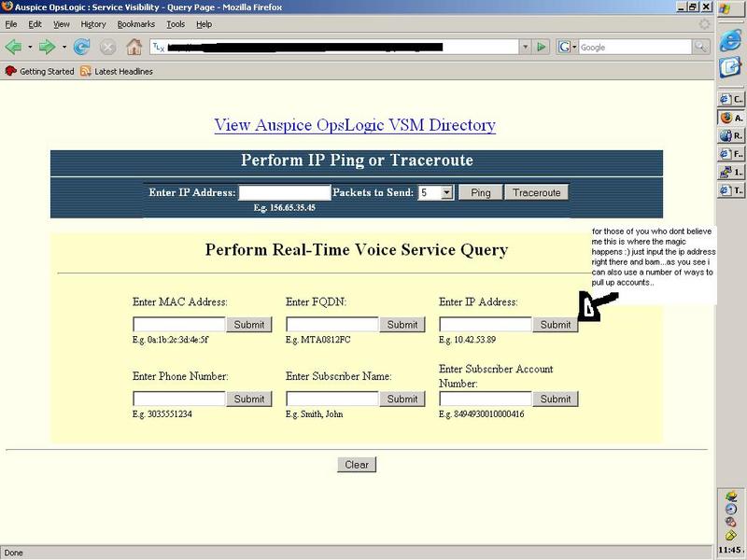The width and height of the screenshot is (747, 560).
Task: Open the Tools menu
Action: point(176,24)
